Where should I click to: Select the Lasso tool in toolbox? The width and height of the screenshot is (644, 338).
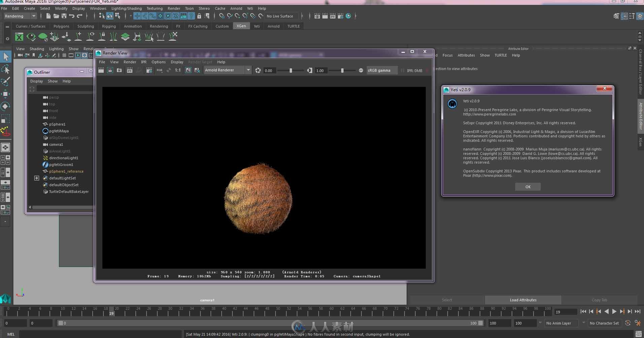[6, 69]
